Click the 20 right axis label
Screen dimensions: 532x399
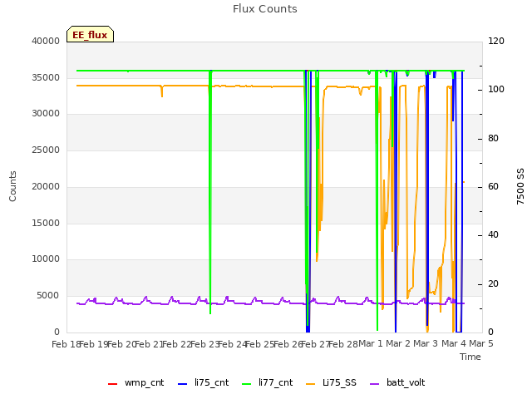click(x=493, y=284)
